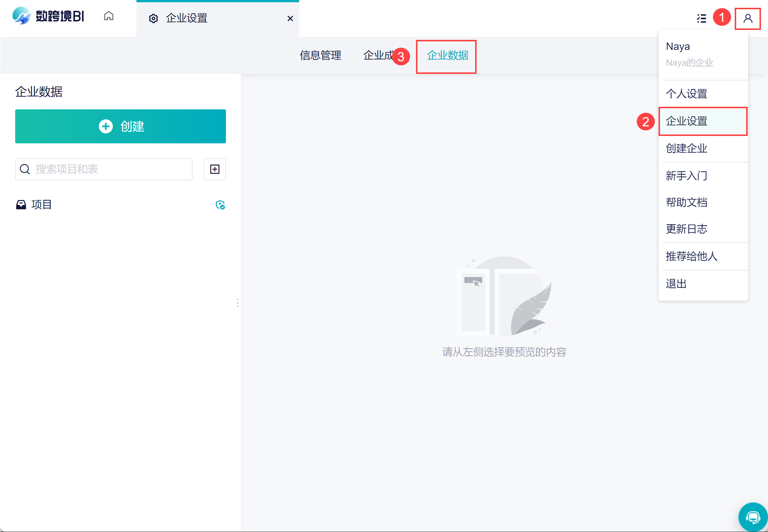
Task: Click the add project square-plus icon
Action: 215,169
